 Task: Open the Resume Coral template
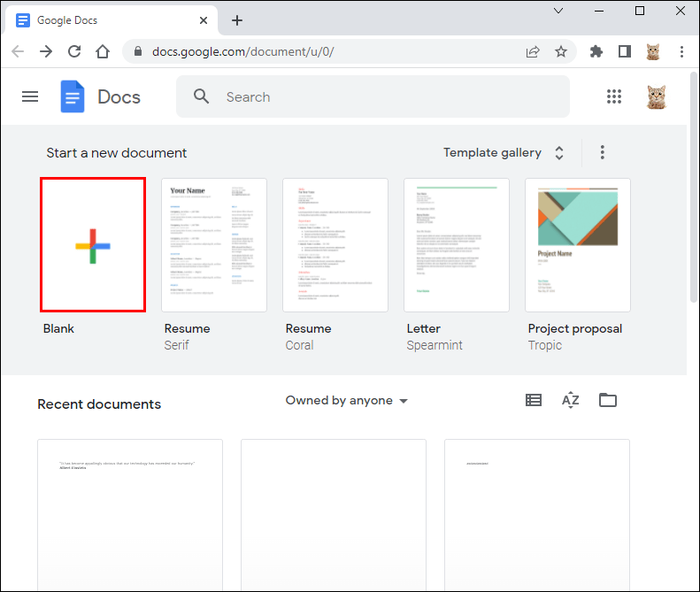click(x=335, y=245)
